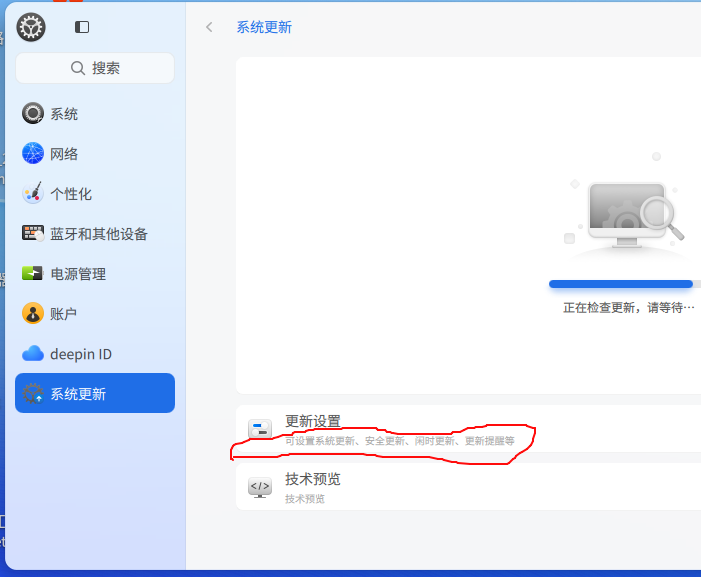Viewport: 701px width, 577px height.
Task: Click the 个性化 paintbrush icon
Action: coord(33,193)
